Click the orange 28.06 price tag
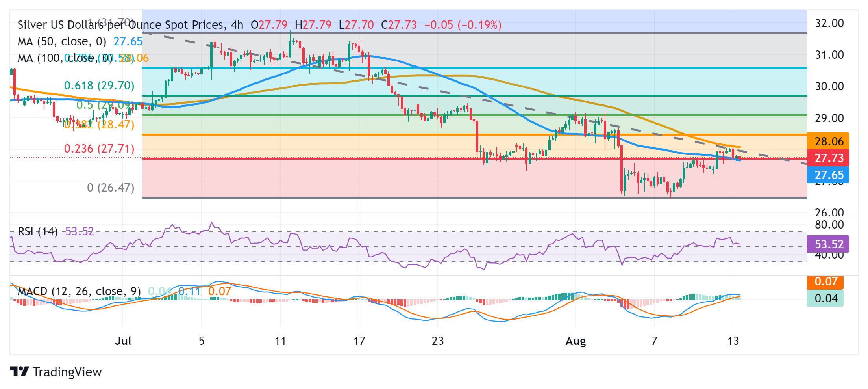 [828, 141]
